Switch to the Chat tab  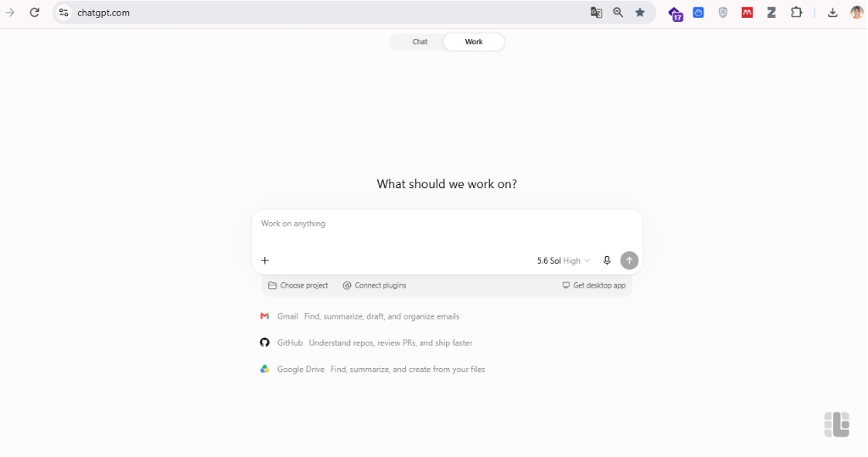coord(420,42)
